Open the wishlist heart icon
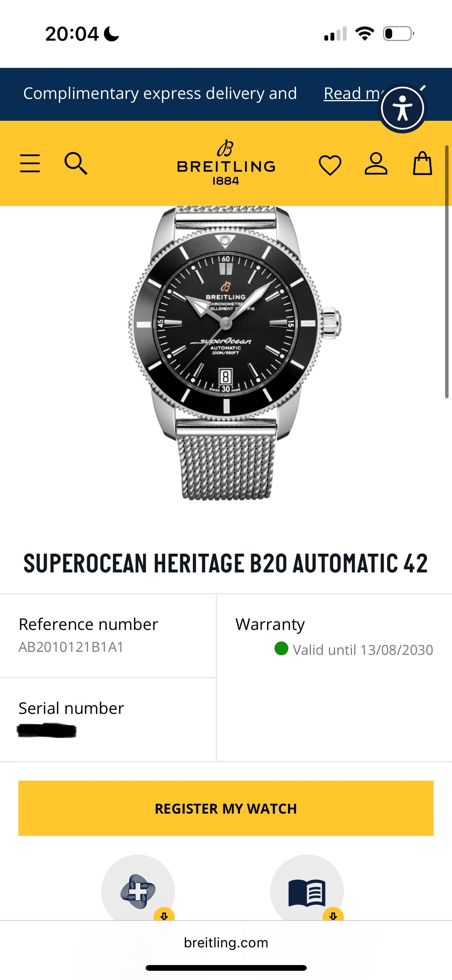452x980 pixels. [x=330, y=165]
